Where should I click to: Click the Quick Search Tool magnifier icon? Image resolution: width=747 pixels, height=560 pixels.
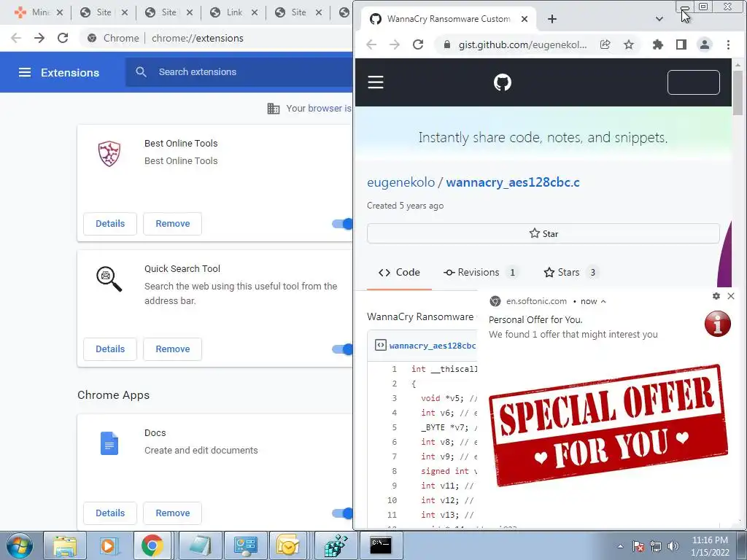109,279
